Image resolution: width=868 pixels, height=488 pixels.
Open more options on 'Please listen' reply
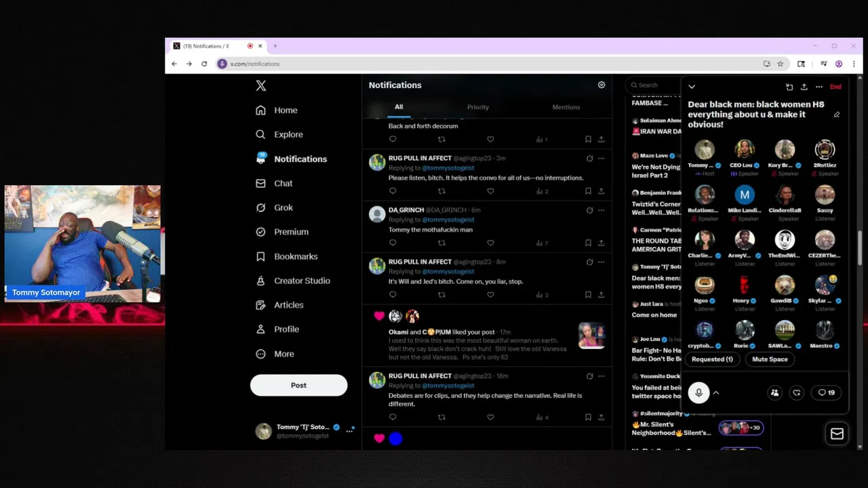coord(601,158)
